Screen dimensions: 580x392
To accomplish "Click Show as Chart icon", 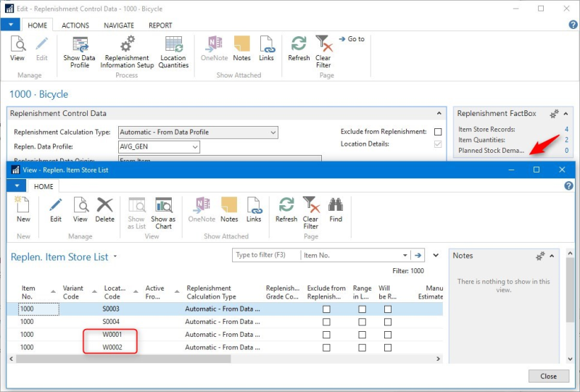I will pos(163,205).
